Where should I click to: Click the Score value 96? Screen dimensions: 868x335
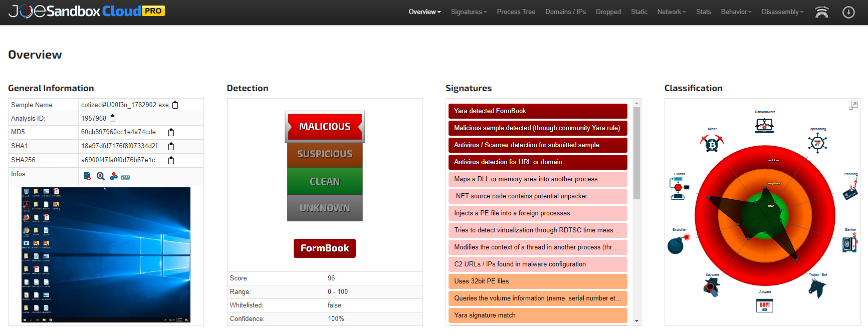click(331, 278)
